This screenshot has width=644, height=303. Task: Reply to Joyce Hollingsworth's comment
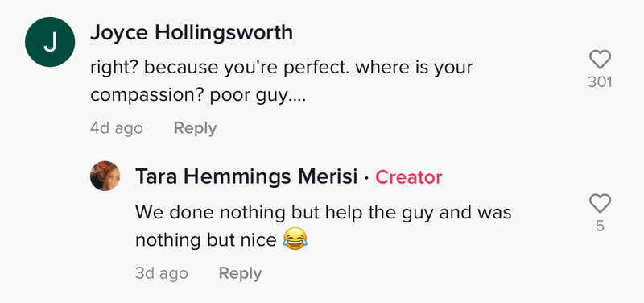(195, 129)
